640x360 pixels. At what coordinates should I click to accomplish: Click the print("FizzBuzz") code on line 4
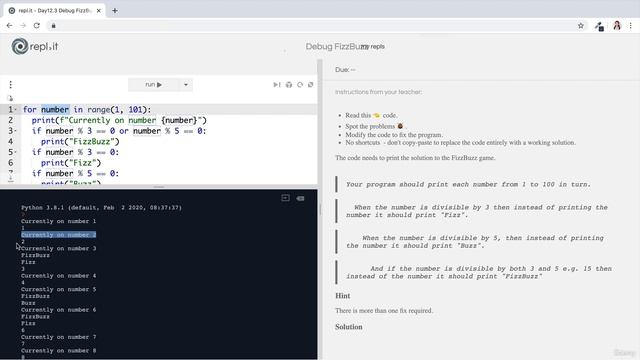click(x=80, y=142)
